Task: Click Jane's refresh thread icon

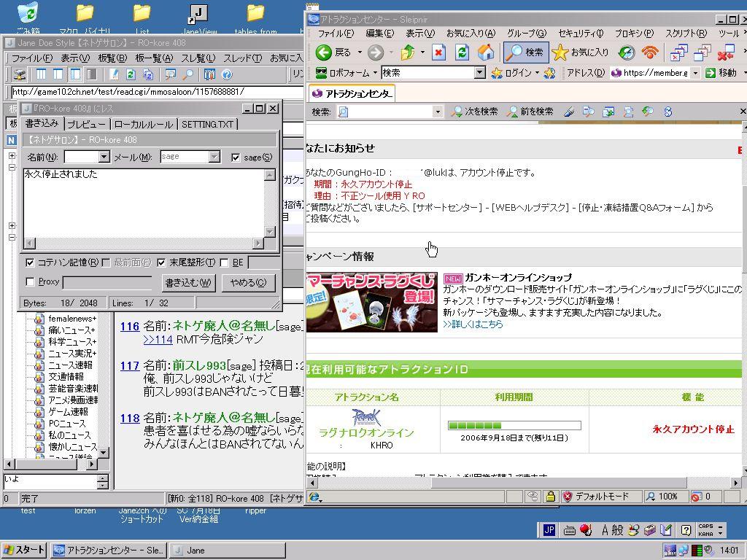Action: click(131, 74)
